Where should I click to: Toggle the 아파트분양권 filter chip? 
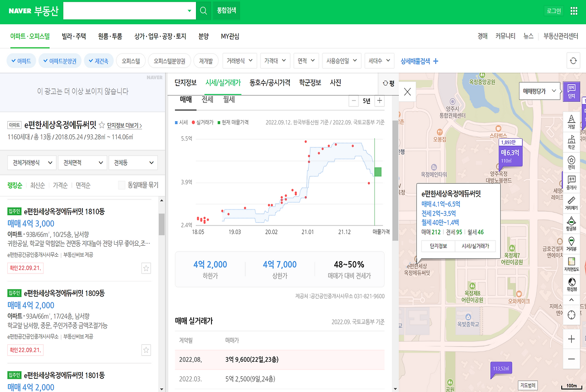[x=60, y=61]
